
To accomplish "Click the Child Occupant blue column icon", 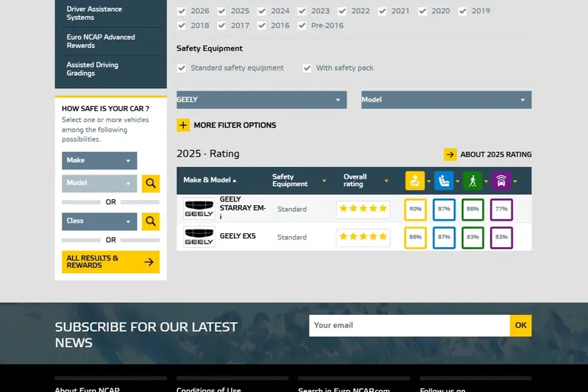I will [444, 180].
